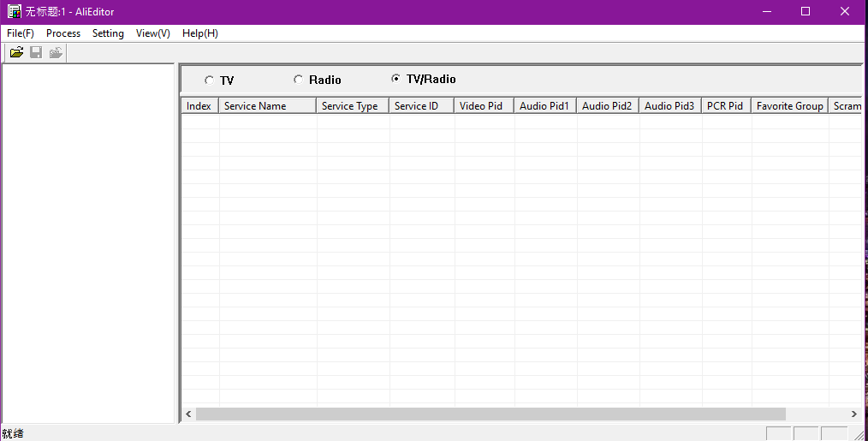
Task: Click the horizontal scrollbar left arrow
Action: [x=189, y=414]
